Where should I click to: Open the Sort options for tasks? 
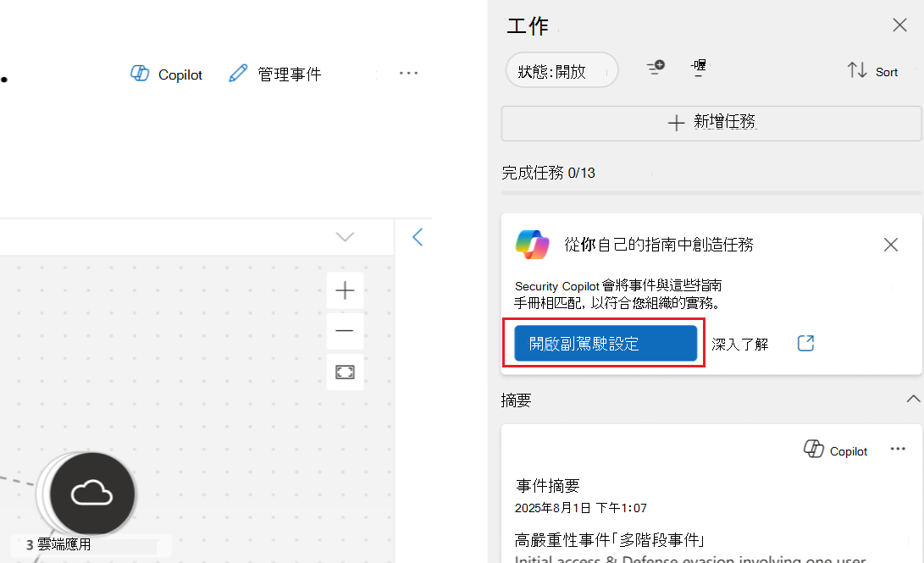[x=872, y=71]
